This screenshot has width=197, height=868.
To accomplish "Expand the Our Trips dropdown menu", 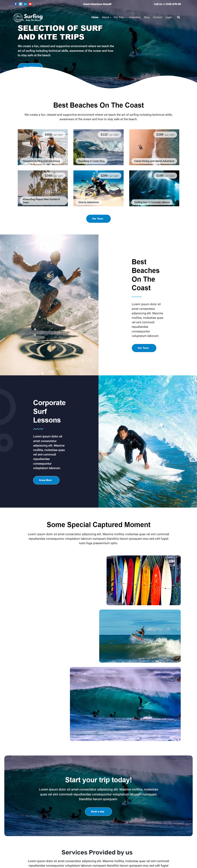I will (x=120, y=17).
